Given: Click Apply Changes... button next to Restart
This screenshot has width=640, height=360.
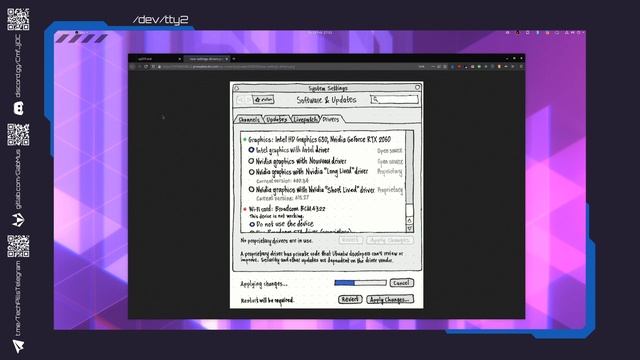Looking at the screenshot, I should [390, 299].
